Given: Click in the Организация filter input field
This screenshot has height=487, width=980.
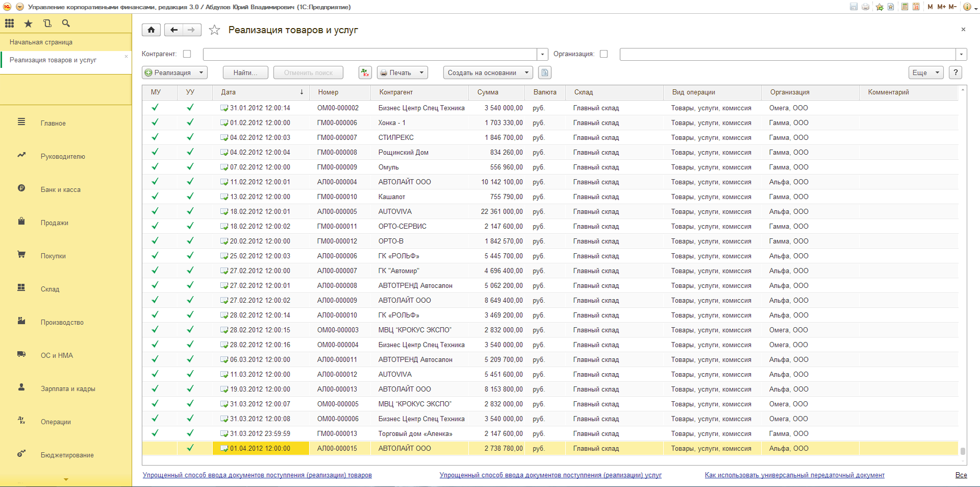Looking at the screenshot, I should [x=788, y=54].
